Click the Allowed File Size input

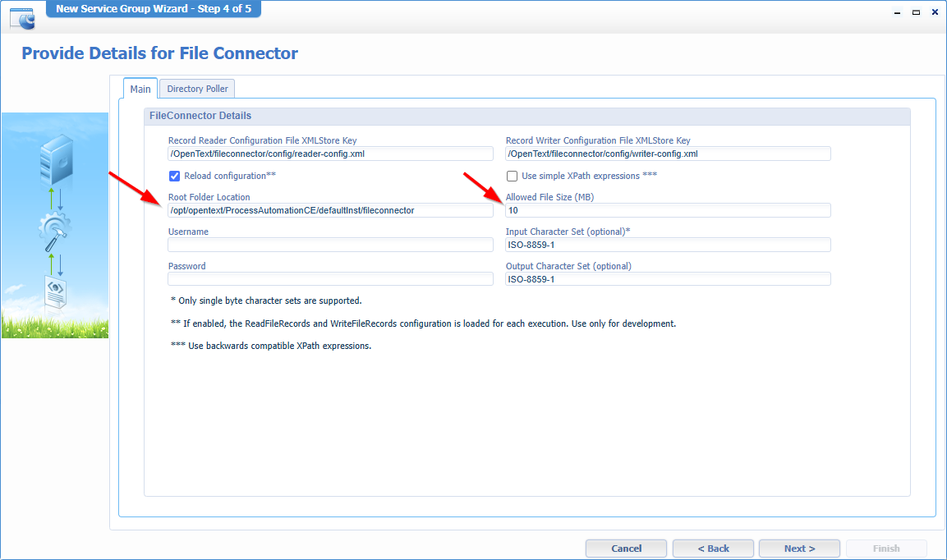click(668, 211)
